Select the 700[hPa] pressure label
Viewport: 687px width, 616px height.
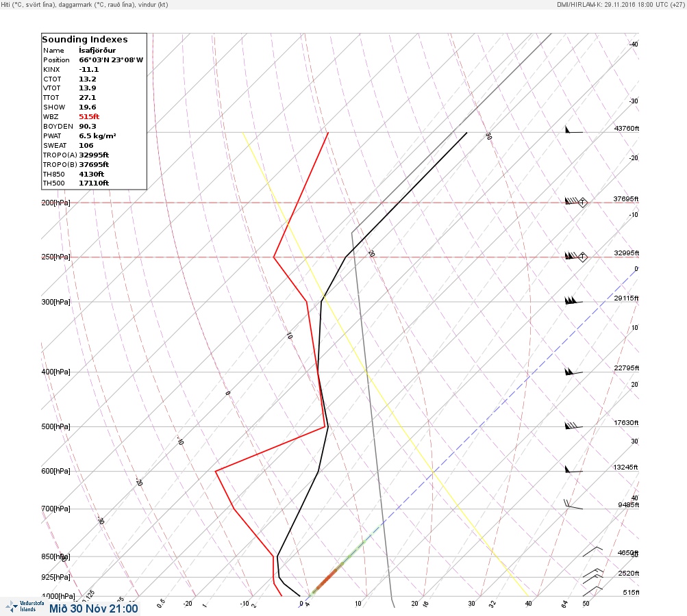55,509
